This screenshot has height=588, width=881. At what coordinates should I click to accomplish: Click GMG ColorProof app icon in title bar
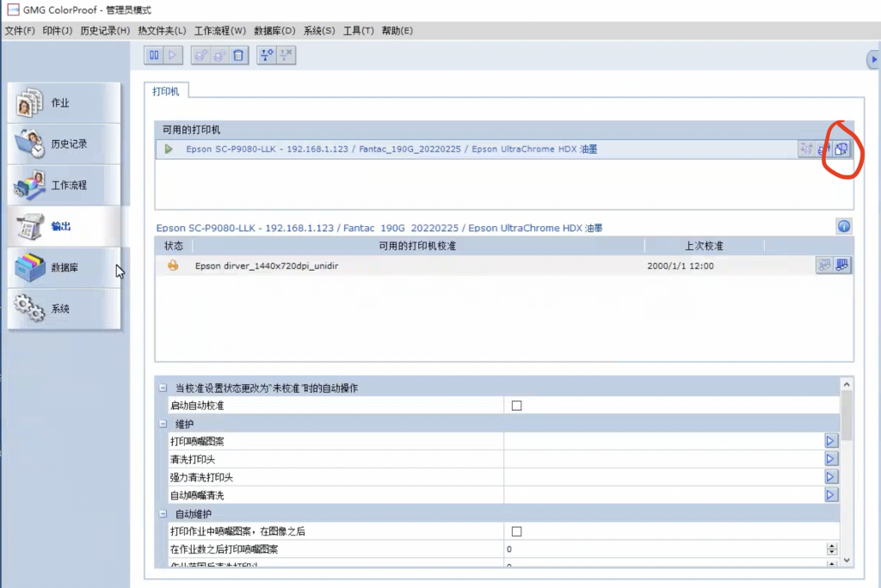(x=13, y=9)
